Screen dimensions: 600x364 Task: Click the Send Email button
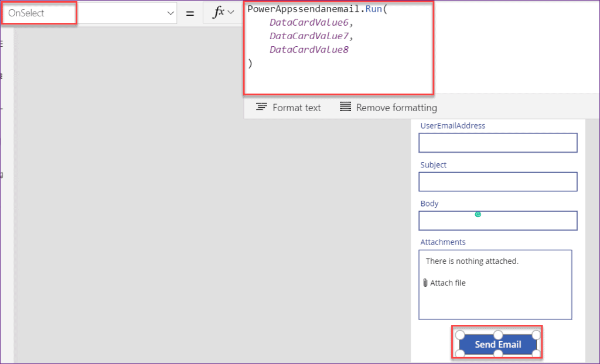click(x=497, y=344)
